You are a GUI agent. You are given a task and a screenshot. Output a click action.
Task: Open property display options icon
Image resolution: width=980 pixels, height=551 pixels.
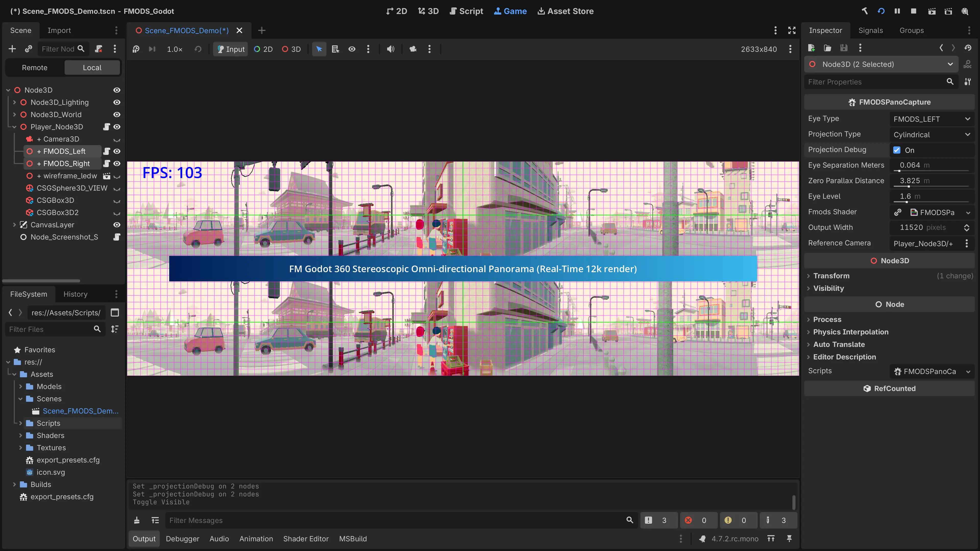tap(967, 82)
